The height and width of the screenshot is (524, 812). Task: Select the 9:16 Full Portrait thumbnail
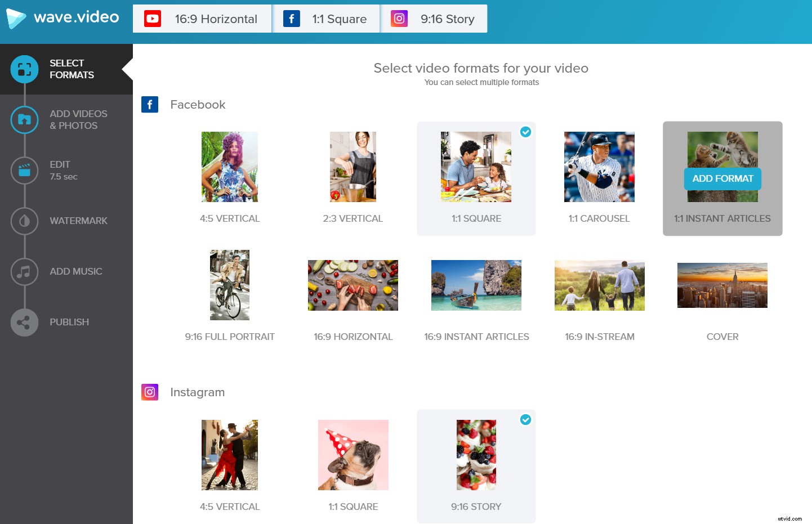[230, 285]
